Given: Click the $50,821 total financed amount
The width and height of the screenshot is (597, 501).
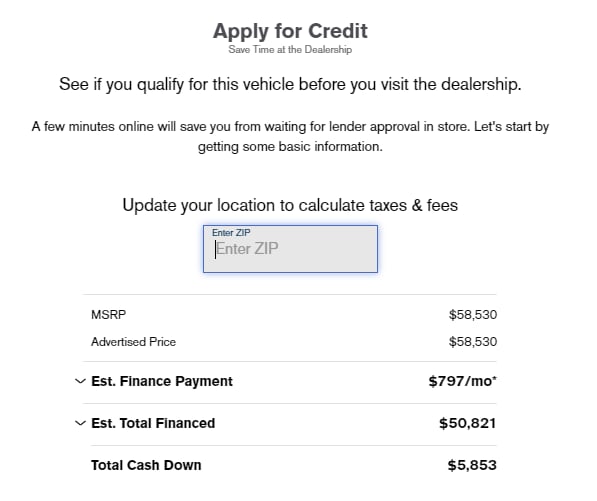Looking at the screenshot, I should click(468, 423).
